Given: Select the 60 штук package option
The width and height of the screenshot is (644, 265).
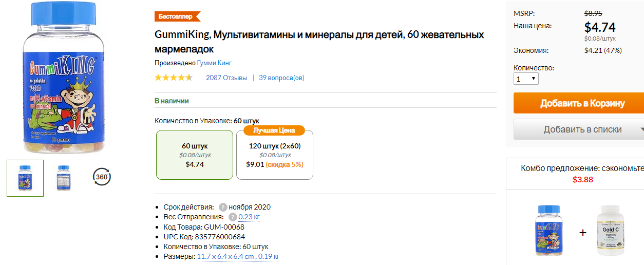Looking at the screenshot, I should coord(195,155).
